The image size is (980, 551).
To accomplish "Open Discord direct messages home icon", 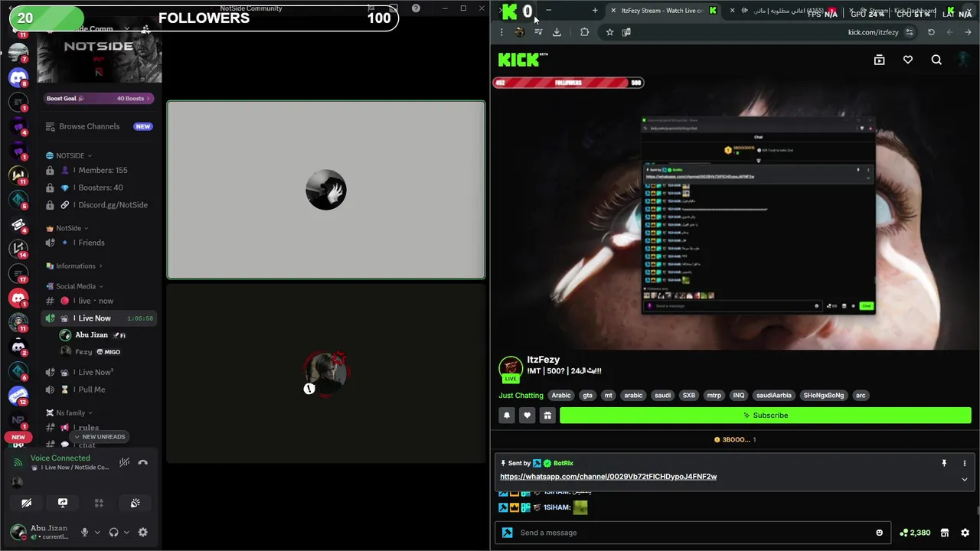I will click(x=18, y=77).
